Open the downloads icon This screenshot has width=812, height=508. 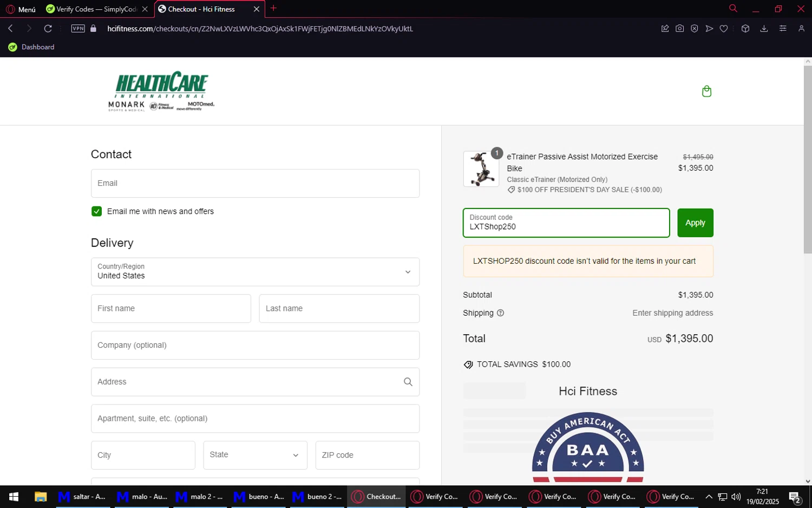click(x=764, y=29)
